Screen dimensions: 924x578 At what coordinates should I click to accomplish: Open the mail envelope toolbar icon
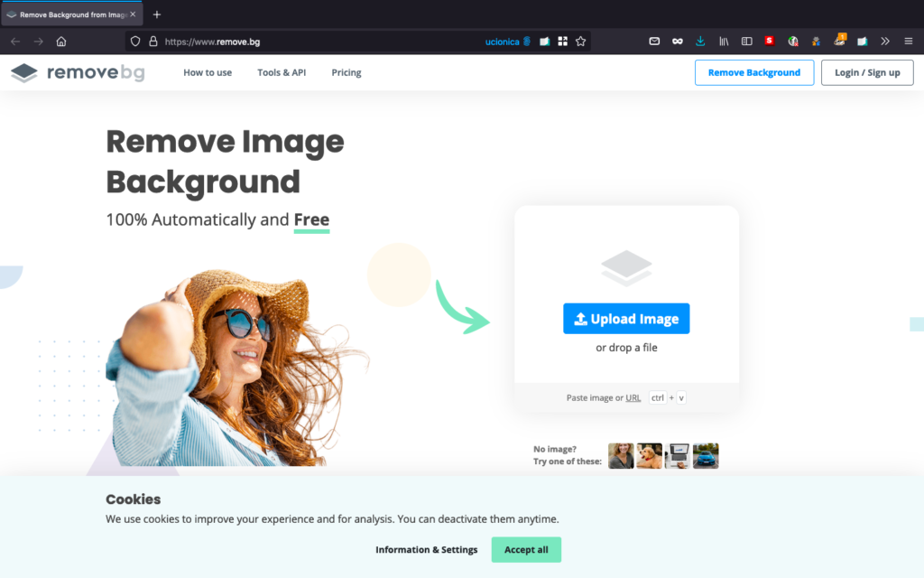click(654, 42)
